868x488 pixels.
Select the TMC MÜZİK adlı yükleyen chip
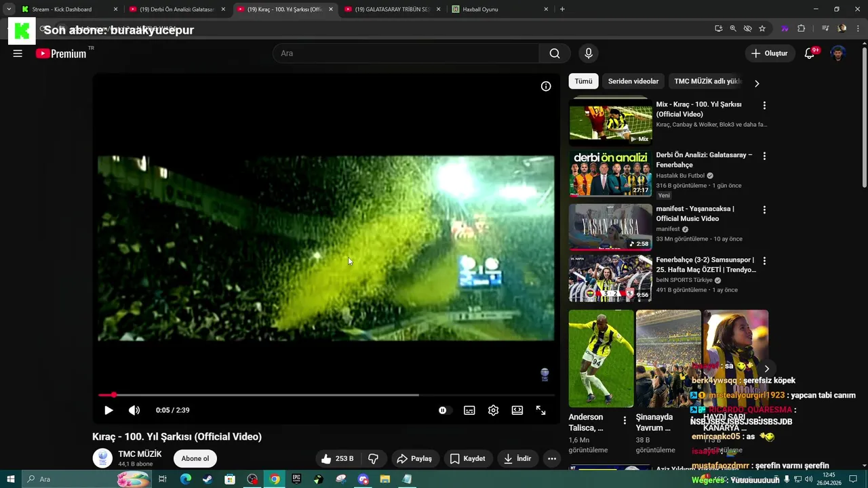(x=706, y=81)
